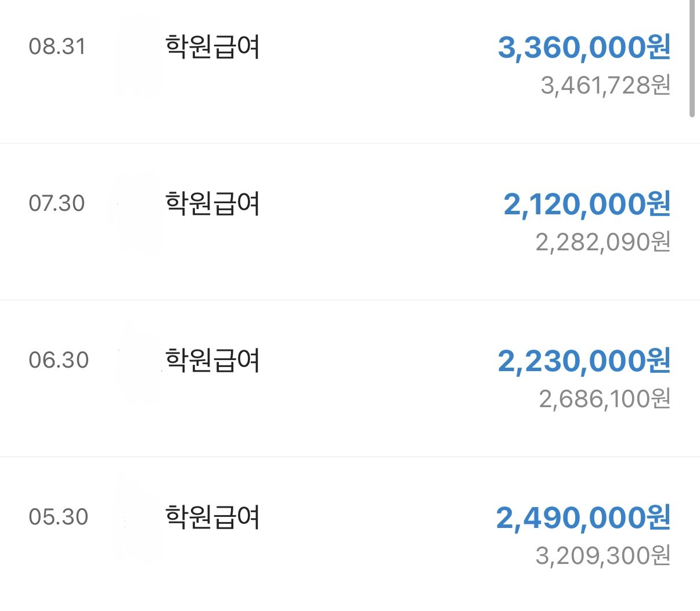Select the 2,490,000원 deposit amount
This screenshot has height=611, width=700.
click(583, 517)
